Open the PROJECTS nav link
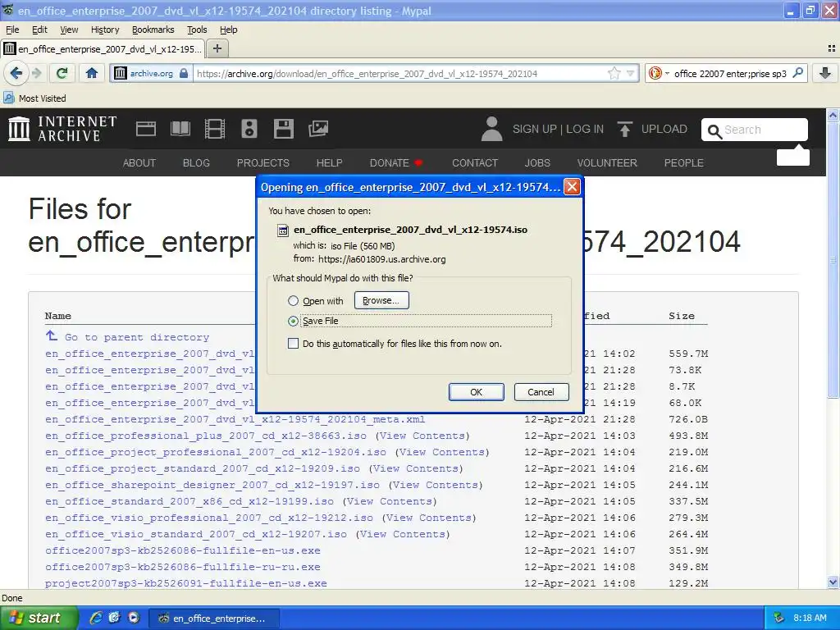 click(x=263, y=163)
